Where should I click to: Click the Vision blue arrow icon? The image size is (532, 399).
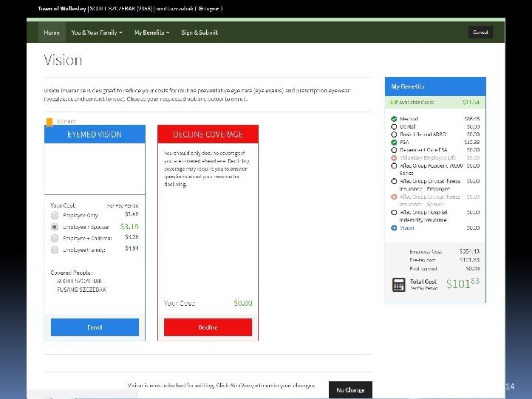394,228
